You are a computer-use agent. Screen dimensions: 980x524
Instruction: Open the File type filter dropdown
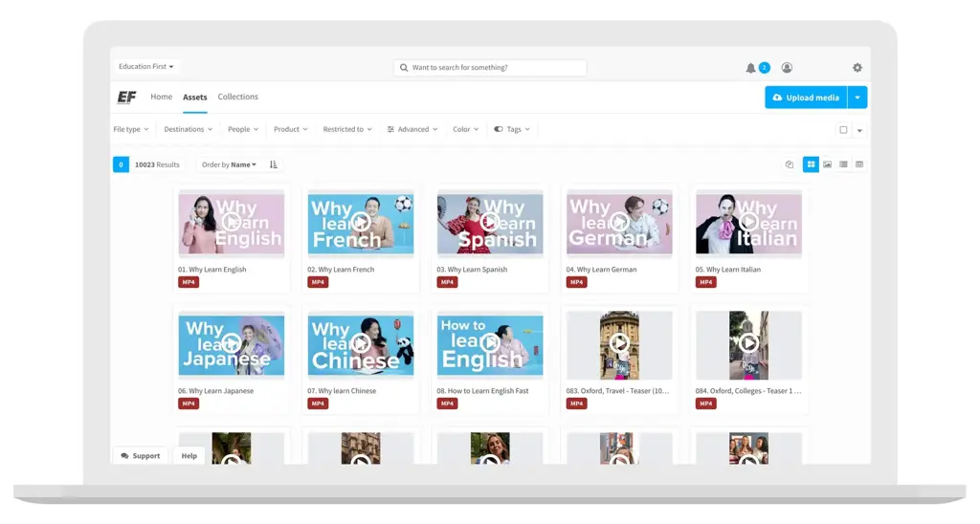click(x=130, y=129)
